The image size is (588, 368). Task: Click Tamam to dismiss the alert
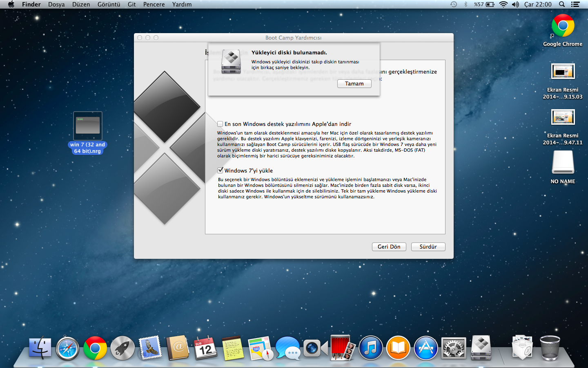[354, 83]
